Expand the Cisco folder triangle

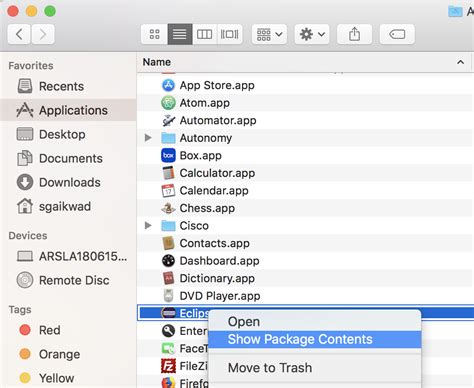click(x=148, y=225)
